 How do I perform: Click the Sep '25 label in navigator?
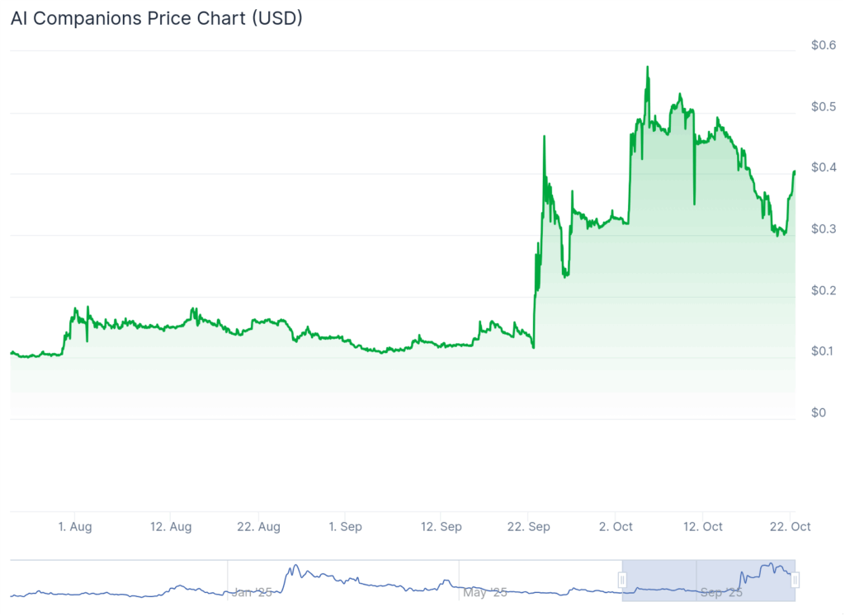click(x=720, y=592)
